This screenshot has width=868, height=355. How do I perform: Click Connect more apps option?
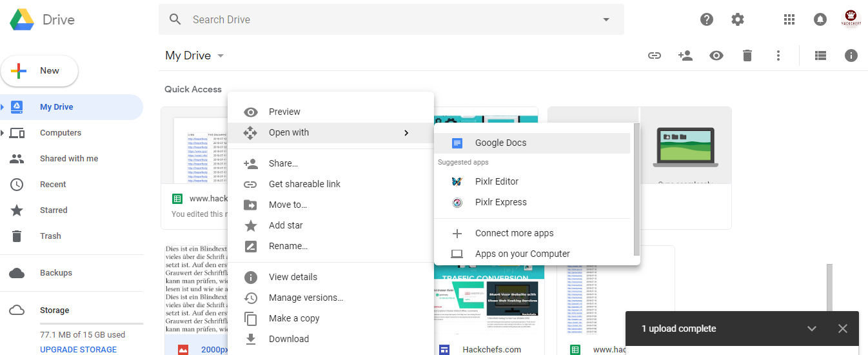coord(532,234)
